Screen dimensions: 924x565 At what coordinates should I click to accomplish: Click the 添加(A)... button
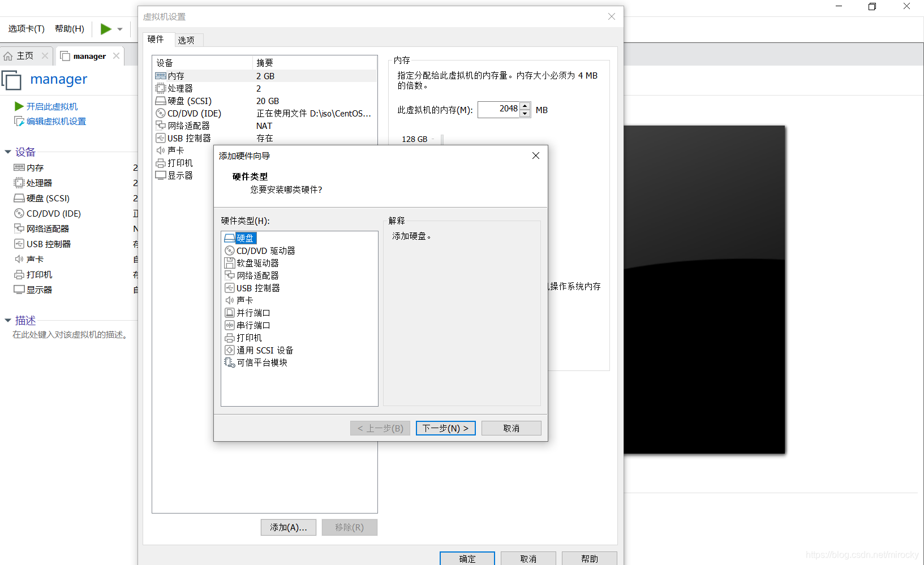coord(288,527)
